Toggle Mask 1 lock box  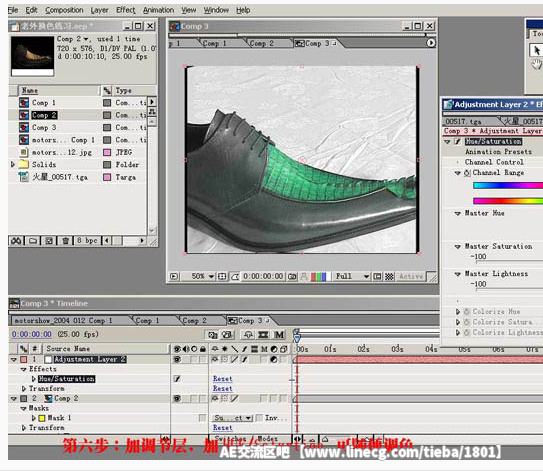coord(203,418)
